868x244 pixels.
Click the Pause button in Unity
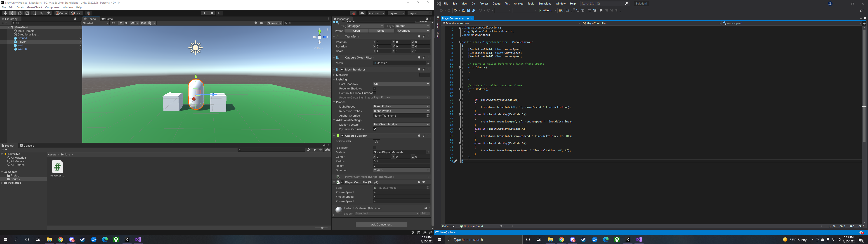212,13
